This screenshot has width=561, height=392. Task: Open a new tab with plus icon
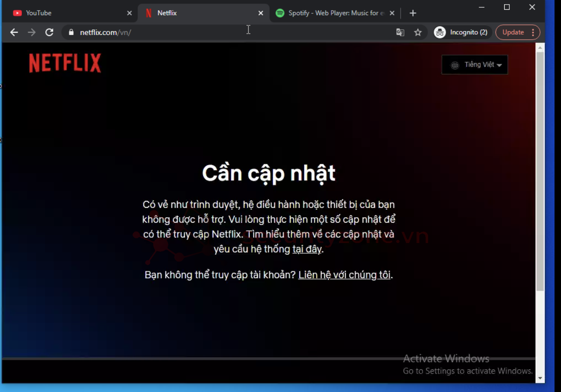413,13
